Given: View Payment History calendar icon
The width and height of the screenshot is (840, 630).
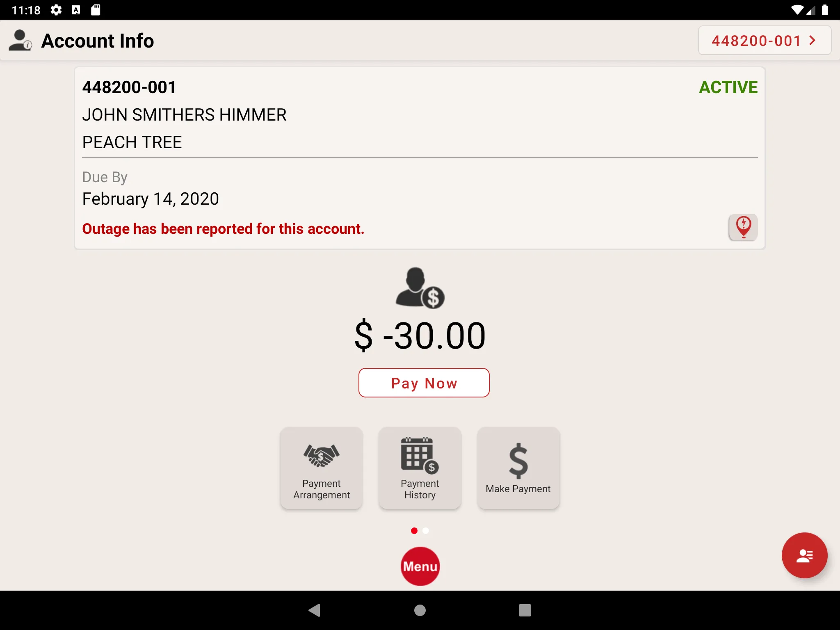Looking at the screenshot, I should pyautogui.click(x=420, y=456).
